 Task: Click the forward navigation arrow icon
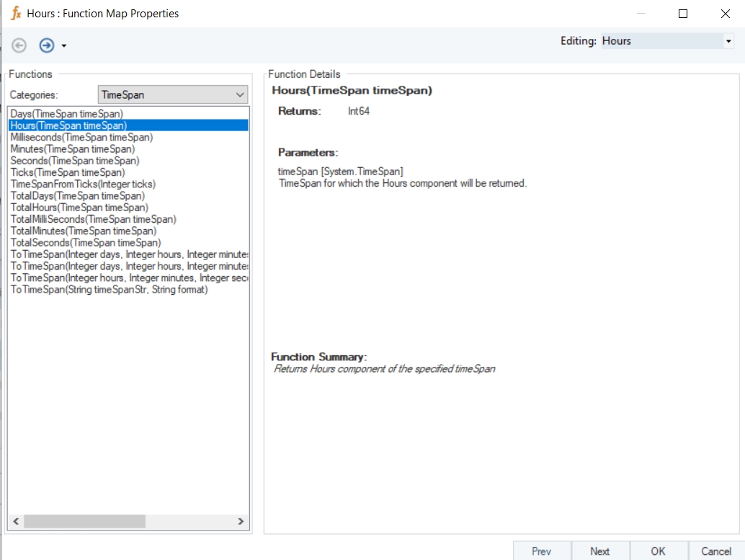pos(47,45)
